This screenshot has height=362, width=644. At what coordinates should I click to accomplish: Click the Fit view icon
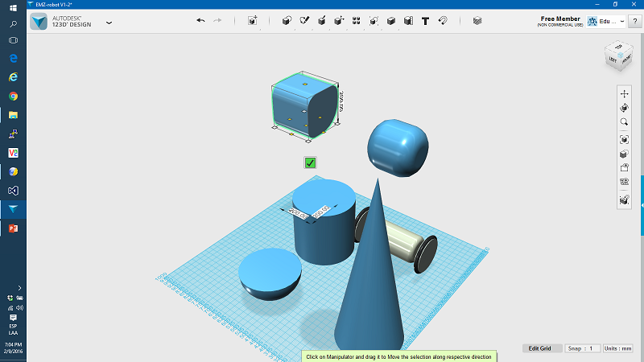tap(625, 140)
